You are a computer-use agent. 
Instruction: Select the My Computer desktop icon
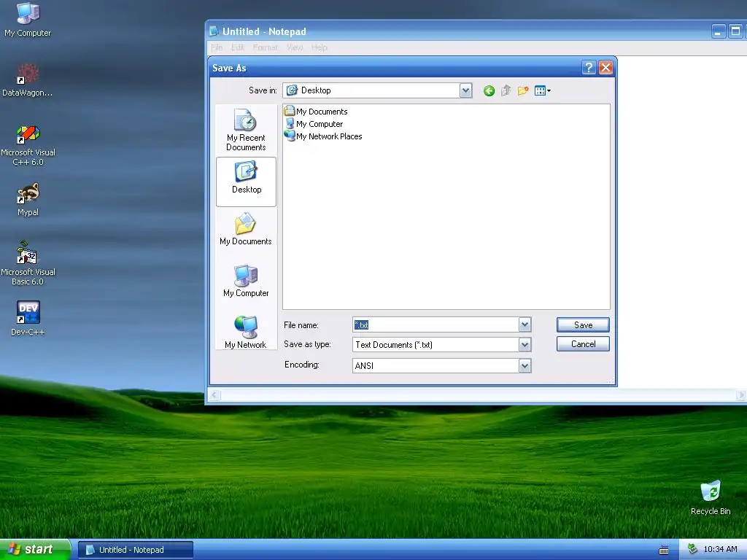tap(28, 20)
